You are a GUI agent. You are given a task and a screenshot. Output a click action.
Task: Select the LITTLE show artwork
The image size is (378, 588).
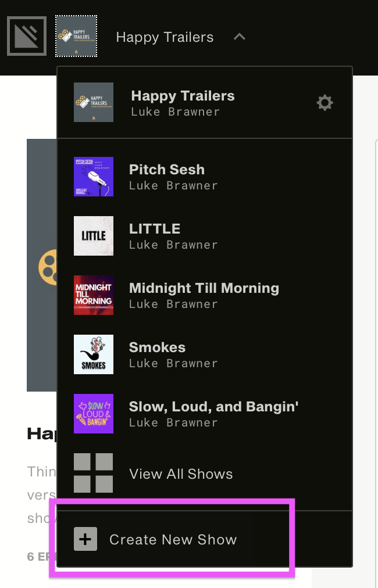point(94,236)
